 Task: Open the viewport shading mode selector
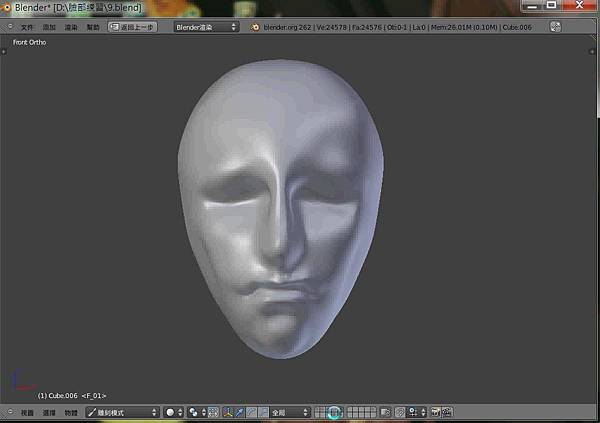point(174,412)
